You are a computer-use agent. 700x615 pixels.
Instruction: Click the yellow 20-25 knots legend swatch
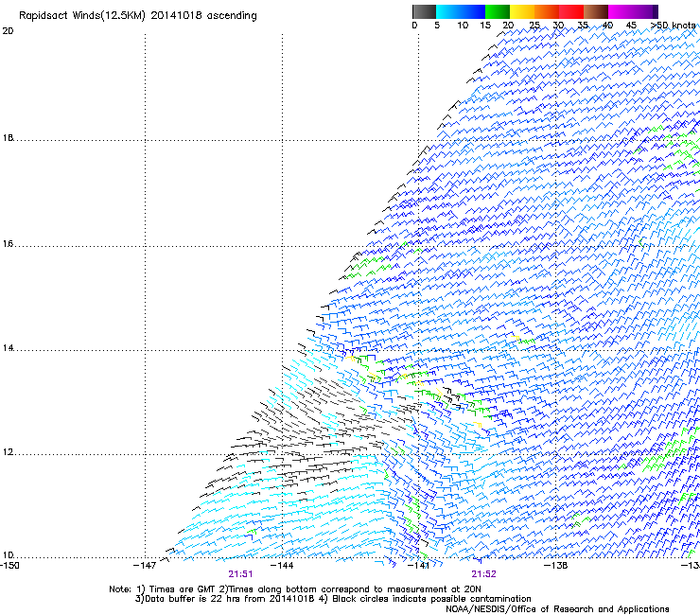click(522, 11)
